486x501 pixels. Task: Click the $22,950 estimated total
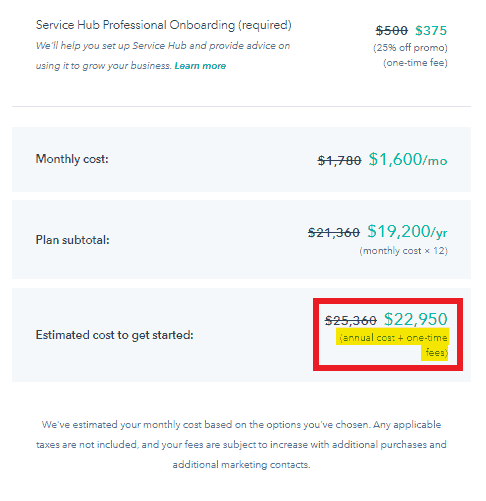pyautogui.click(x=416, y=319)
